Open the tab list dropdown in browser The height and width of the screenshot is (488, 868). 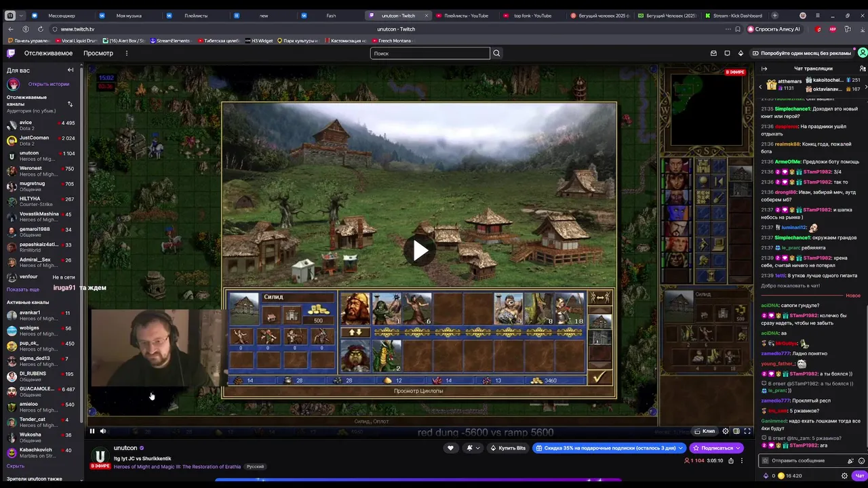coord(21,16)
